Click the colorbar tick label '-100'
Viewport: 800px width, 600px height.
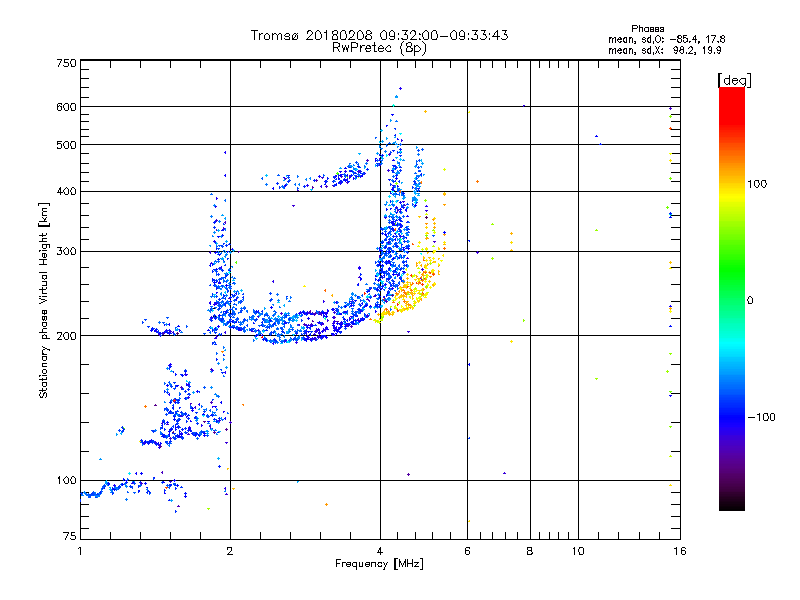pos(761,417)
